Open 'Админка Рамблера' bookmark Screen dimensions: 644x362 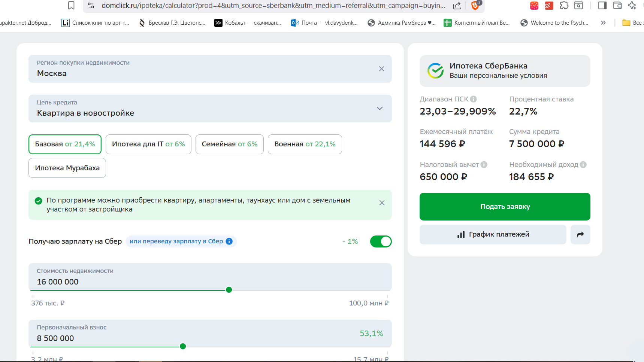click(402, 23)
